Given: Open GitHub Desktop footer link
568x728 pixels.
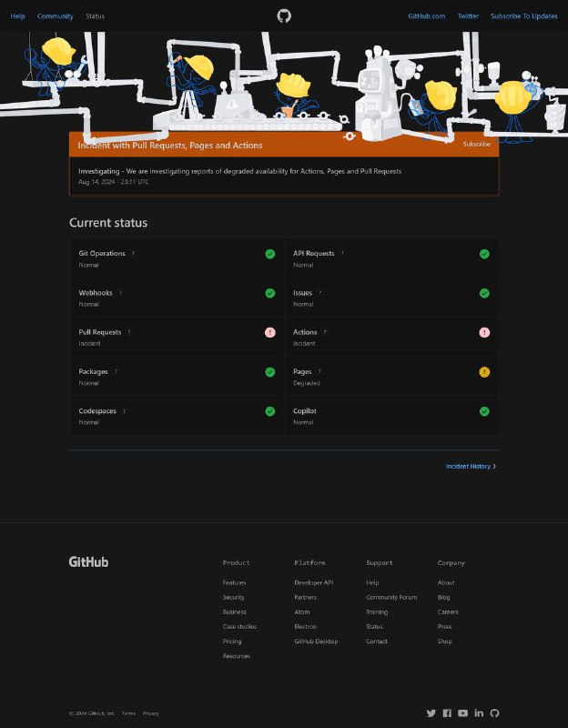Looking at the screenshot, I should point(316,642).
